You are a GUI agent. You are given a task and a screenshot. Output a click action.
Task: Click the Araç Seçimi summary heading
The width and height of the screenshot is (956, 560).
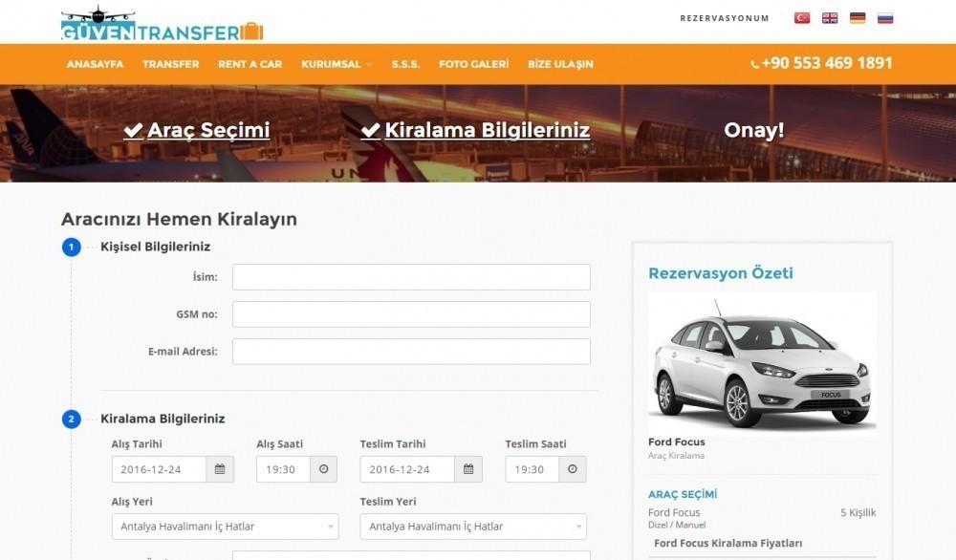(x=683, y=494)
